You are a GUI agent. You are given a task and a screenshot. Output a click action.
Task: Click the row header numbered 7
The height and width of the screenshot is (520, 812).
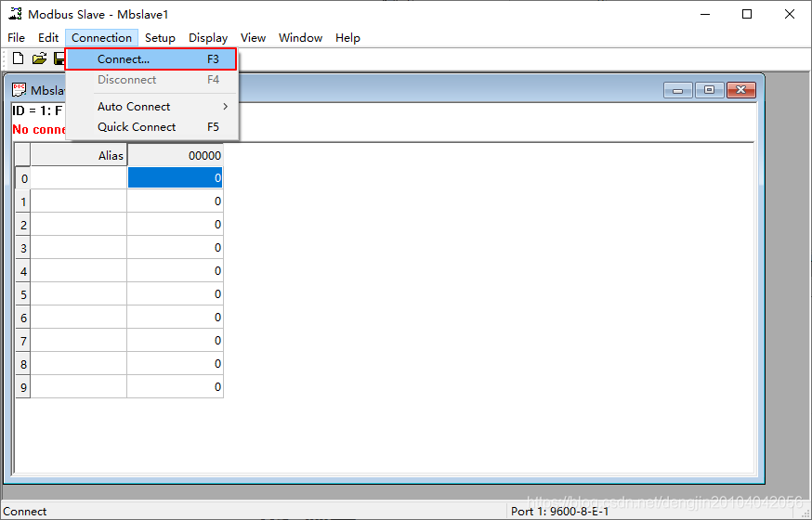[23, 341]
